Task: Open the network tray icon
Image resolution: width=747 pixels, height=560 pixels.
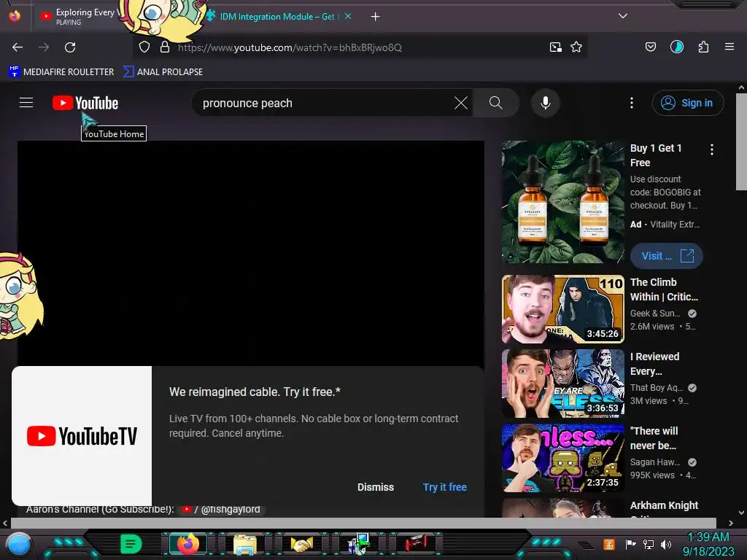Action: coord(648,544)
